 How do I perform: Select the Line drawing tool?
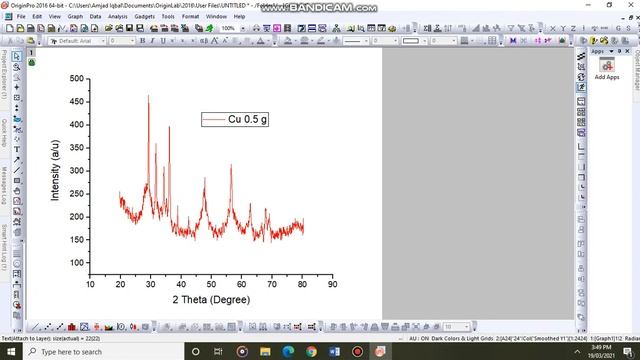tap(17, 170)
